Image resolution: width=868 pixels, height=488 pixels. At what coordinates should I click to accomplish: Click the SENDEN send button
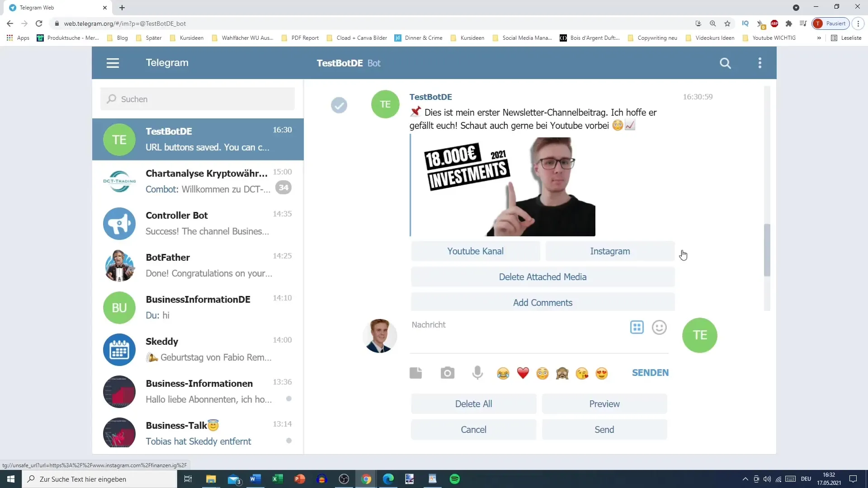(x=651, y=372)
